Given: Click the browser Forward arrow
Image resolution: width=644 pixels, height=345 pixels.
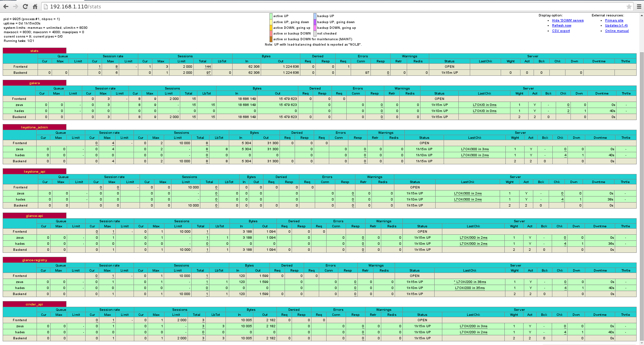Looking at the screenshot, I should (x=15, y=6).
